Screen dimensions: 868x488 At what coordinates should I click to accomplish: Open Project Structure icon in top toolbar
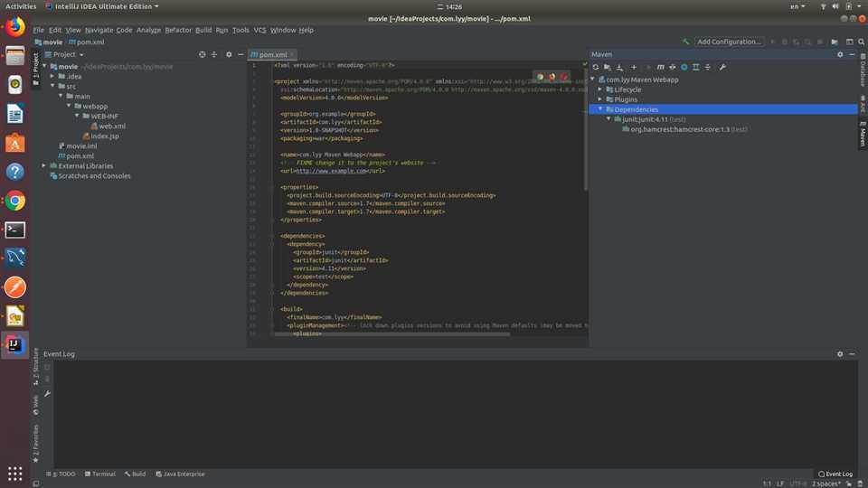pyautogui.click(x=835, y=42)
